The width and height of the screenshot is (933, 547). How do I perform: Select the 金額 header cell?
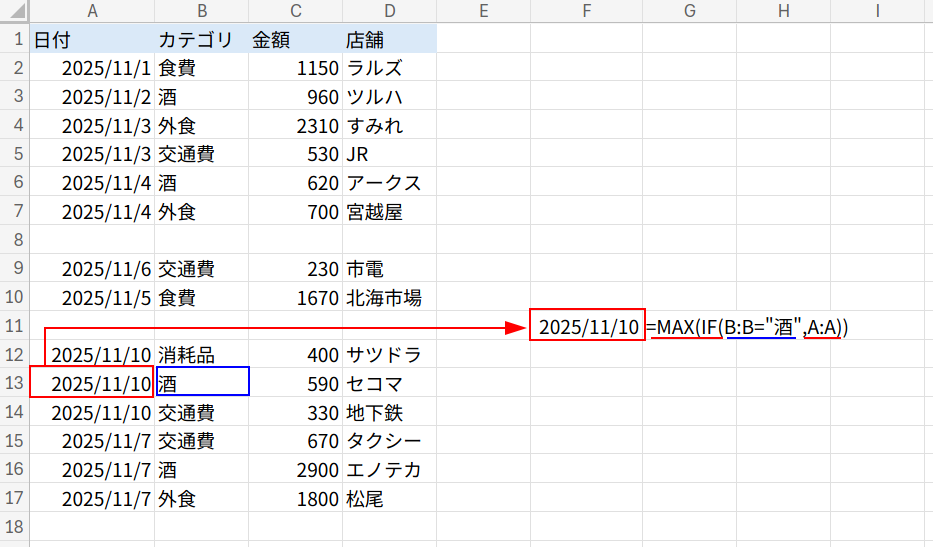295,40
